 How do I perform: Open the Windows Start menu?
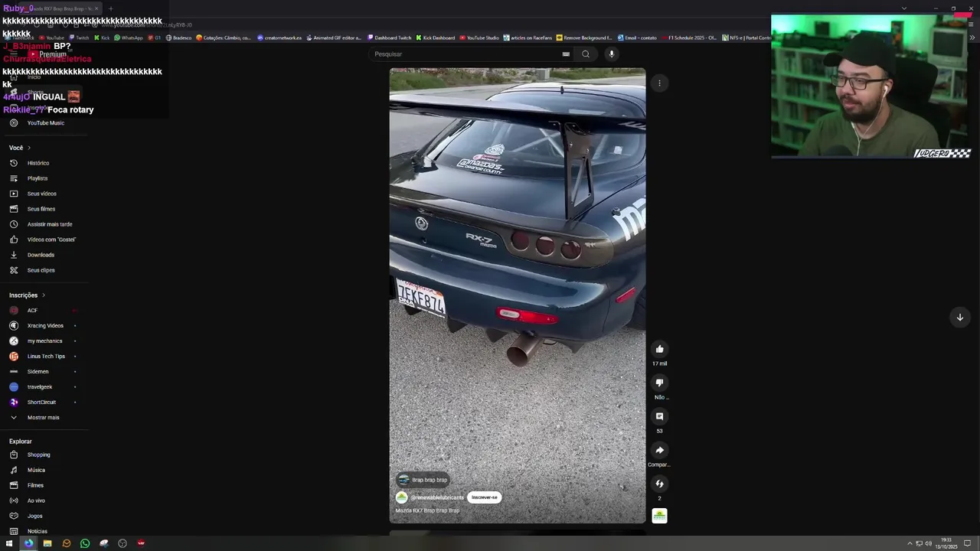(x=9, y=543)
